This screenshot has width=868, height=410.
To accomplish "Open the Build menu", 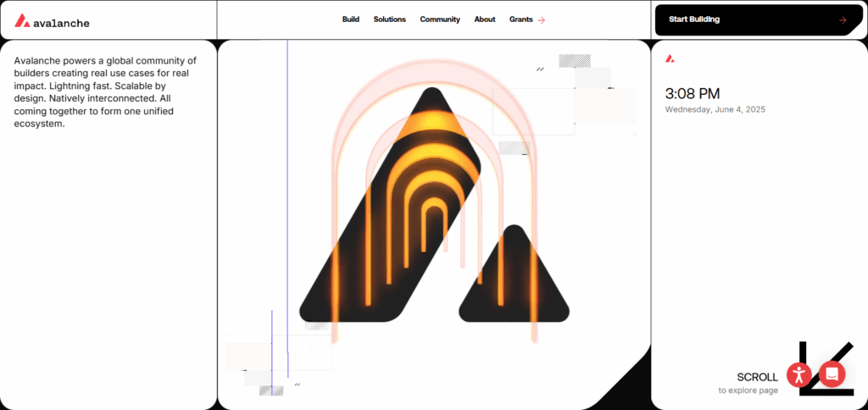I will 351,19.
